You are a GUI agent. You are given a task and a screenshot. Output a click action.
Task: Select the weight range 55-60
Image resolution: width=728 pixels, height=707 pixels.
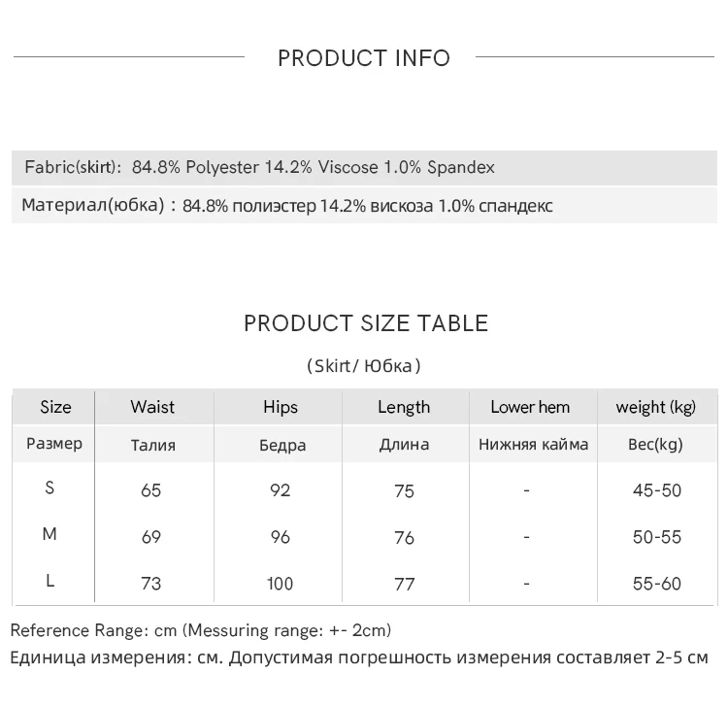pos(657,584)
